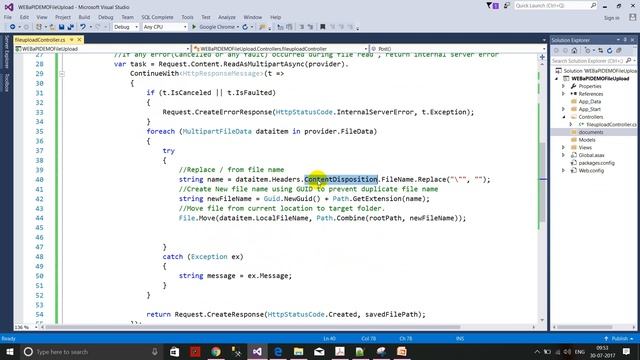The image size is (640, 360).
Task: Open the Any CPU platform dropdown
Action: coord(165,27)
